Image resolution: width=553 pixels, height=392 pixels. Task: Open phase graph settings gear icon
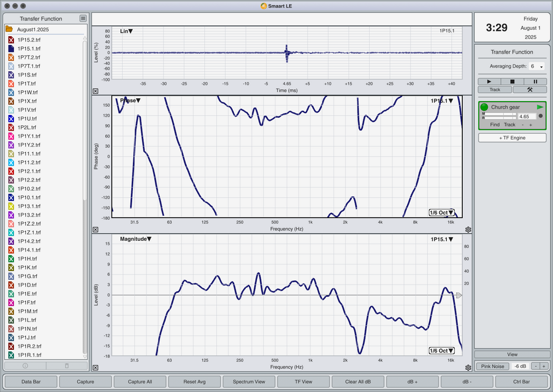pyautogui.click(x=468, y=229)
